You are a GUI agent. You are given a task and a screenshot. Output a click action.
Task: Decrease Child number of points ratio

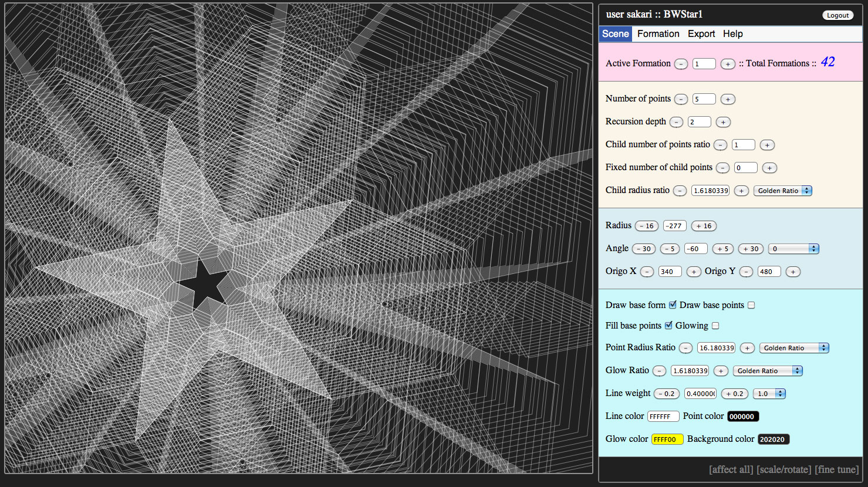721,145
